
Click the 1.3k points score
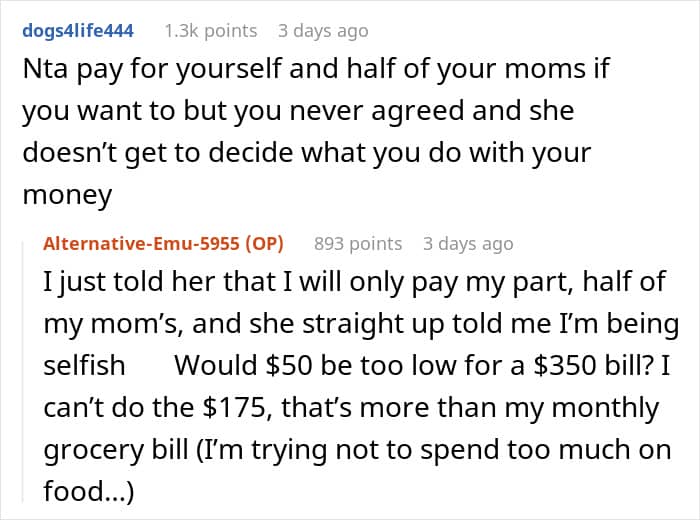click(211, 31)
